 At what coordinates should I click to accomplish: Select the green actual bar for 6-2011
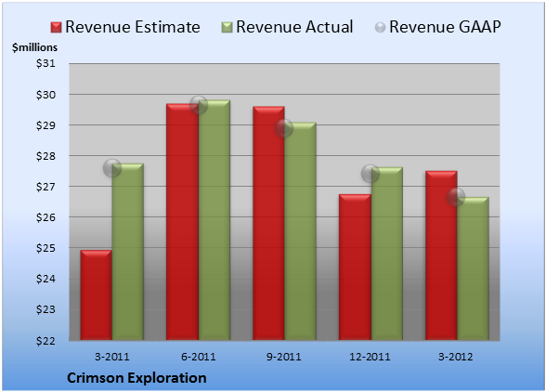pos(214,220)
